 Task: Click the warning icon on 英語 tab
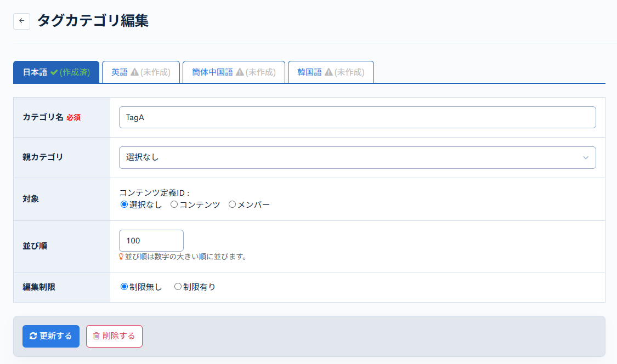(133, 72)
